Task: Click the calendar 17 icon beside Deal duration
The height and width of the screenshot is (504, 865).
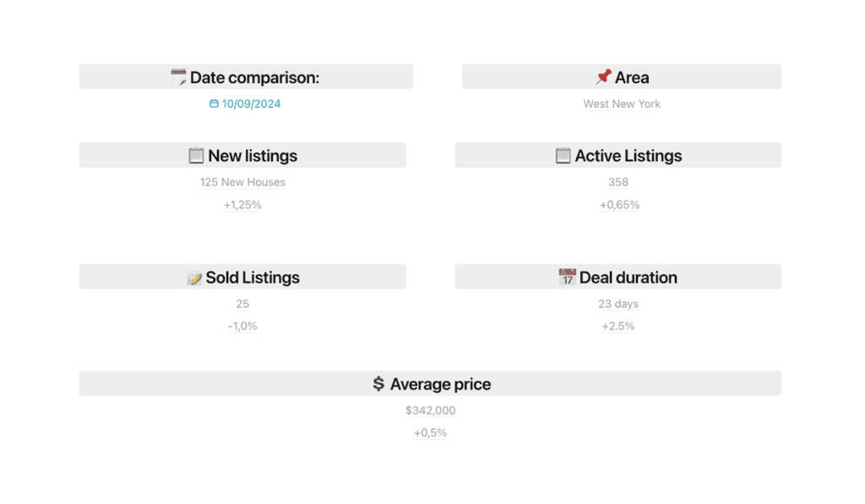Action: 567,277
